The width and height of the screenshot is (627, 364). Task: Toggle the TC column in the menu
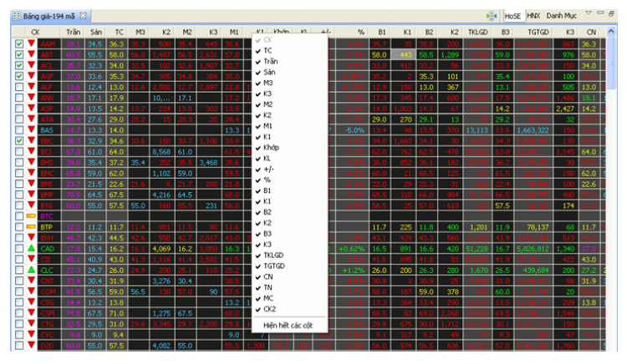[x=290, y=51]
